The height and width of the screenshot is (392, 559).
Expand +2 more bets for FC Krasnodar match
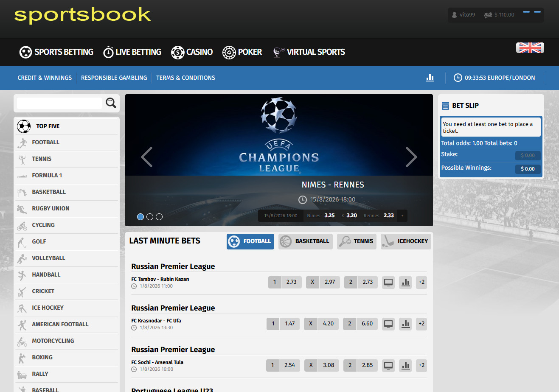421,324
